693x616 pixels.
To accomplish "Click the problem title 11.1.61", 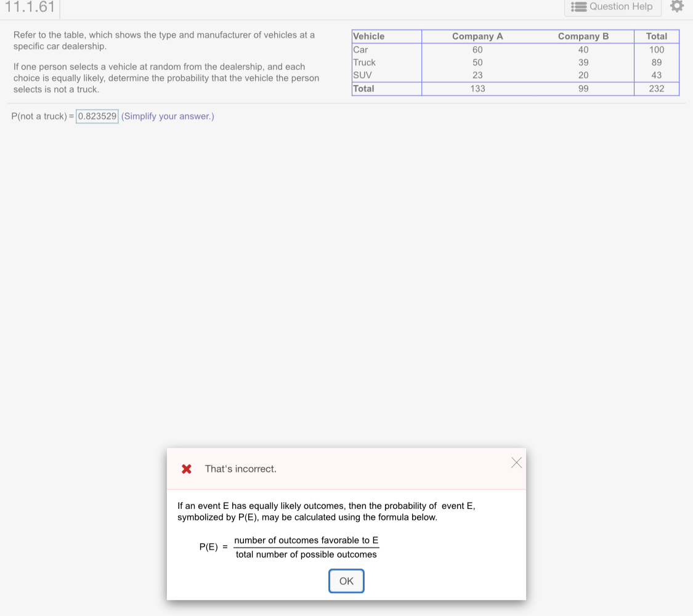I will [28, 8].
